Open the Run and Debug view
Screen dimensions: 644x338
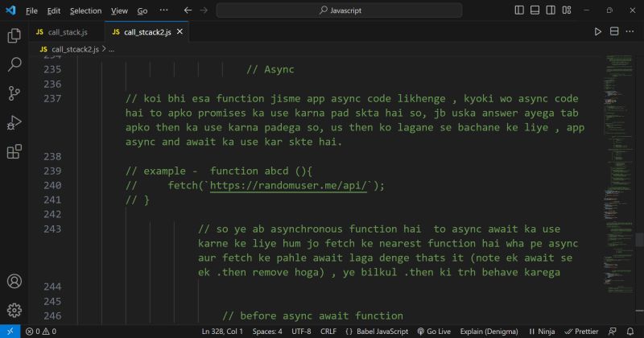14,122
